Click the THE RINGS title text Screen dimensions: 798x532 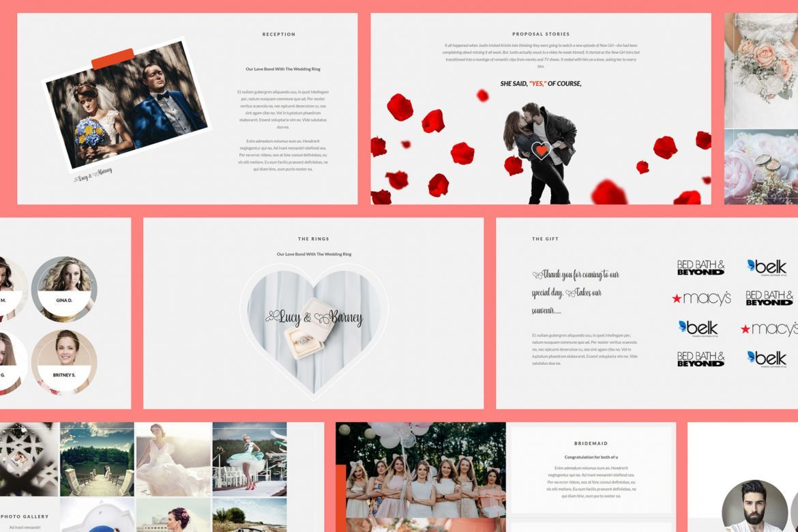312,239
